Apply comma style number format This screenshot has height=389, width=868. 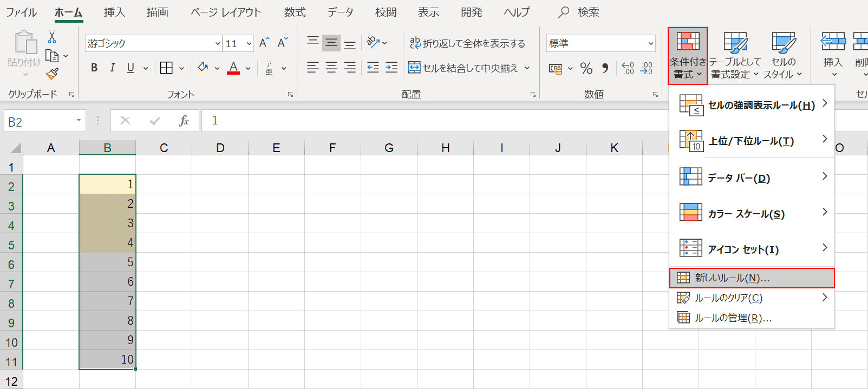click(605, 68)
